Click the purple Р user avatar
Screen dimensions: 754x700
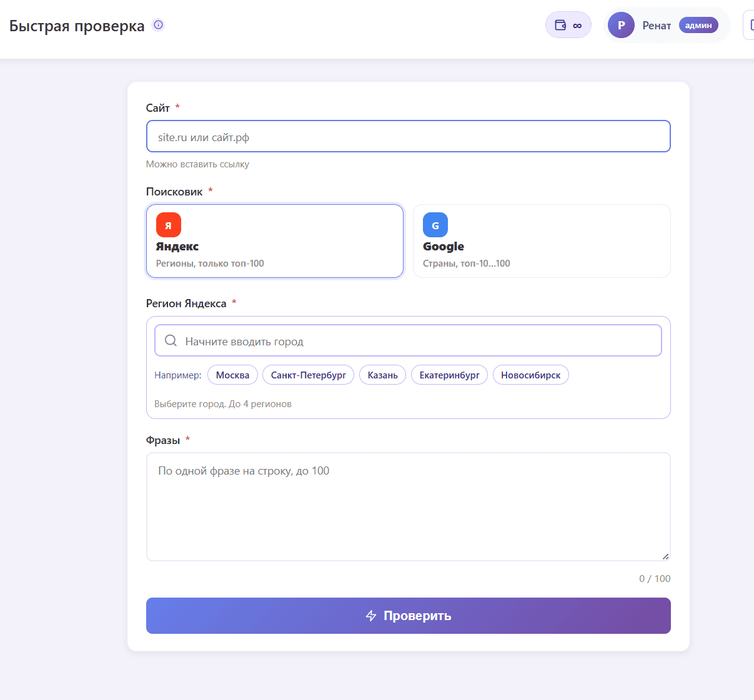621,25
